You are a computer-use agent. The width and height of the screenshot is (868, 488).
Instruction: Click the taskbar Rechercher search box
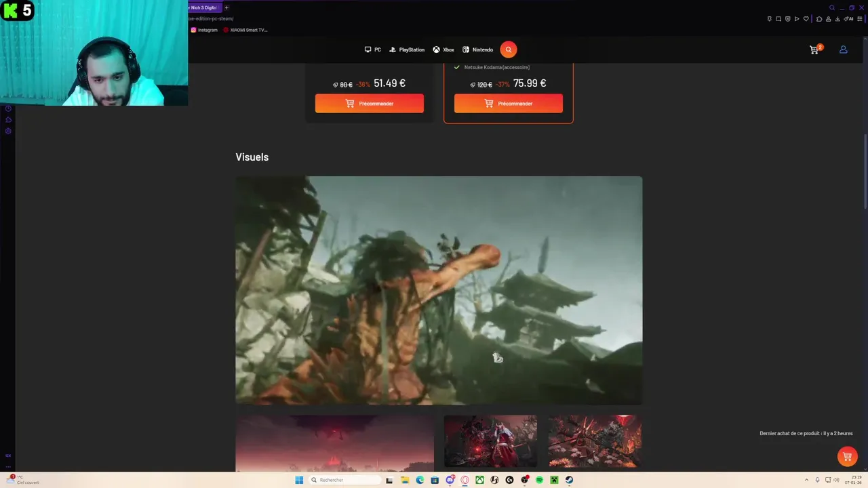coord(346,480)
